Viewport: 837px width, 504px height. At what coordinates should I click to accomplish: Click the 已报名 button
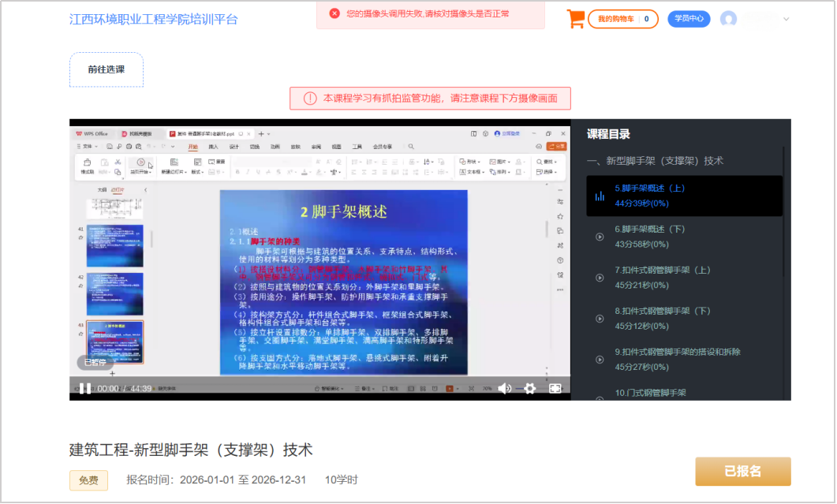(x=743, y=472)
